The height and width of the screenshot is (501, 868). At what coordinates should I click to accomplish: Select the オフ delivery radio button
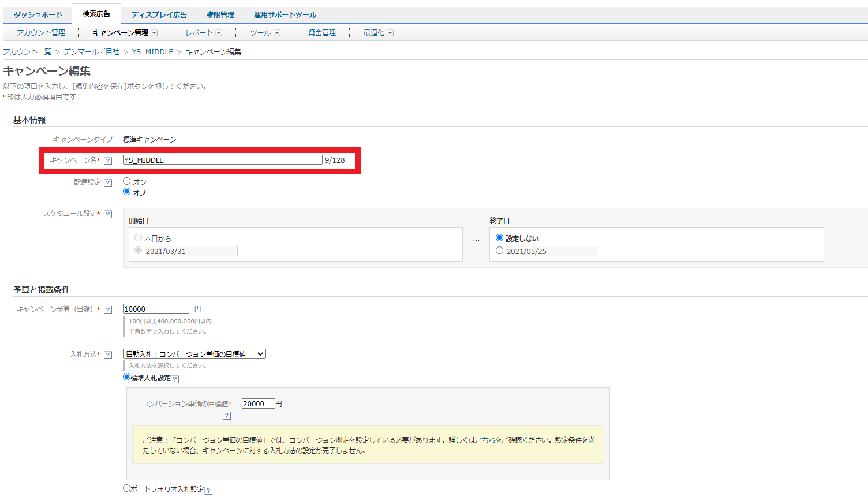[127, 192]
